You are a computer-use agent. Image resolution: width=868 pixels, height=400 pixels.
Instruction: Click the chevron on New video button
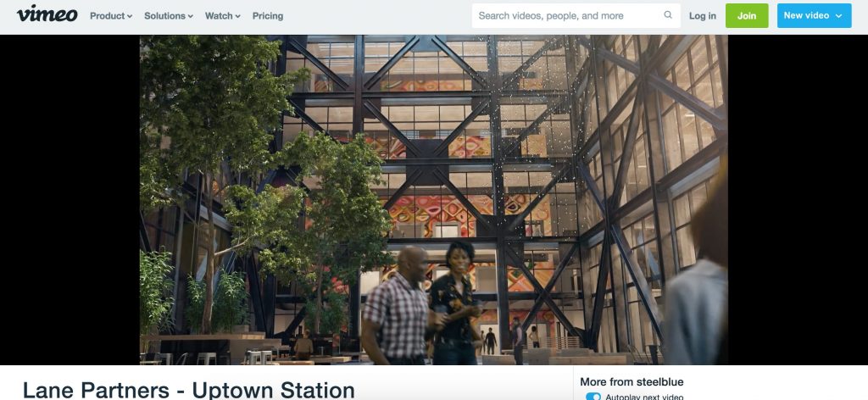838,16
